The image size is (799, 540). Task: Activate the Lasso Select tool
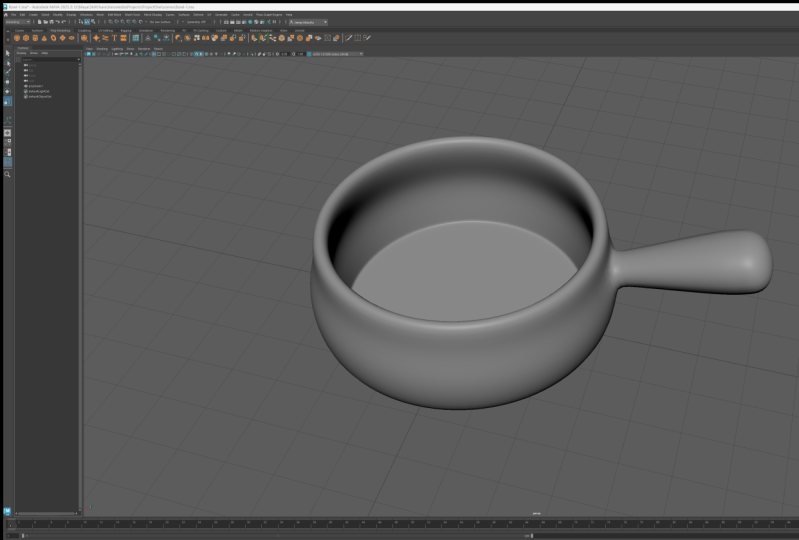(x=8, y=62)
